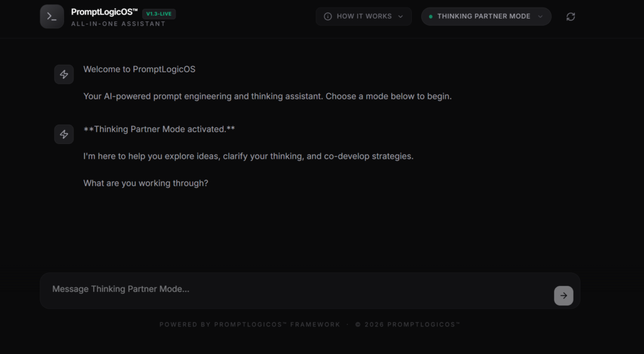Click the reset conversation refresh icon
The image size is (644, 354).
click(570, 16)
